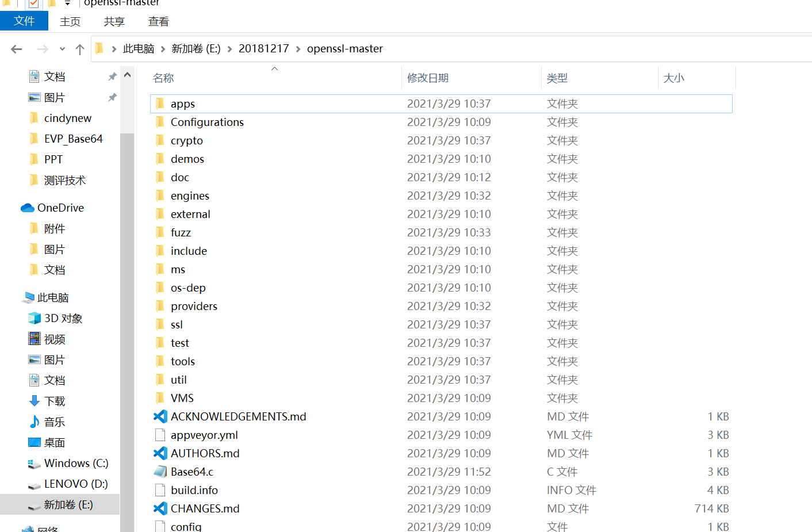Image resolution: width=812 pixels, height=532 pixels.
Task: Open the 视频 film icon in sidebar
Action: pos(35,339)
